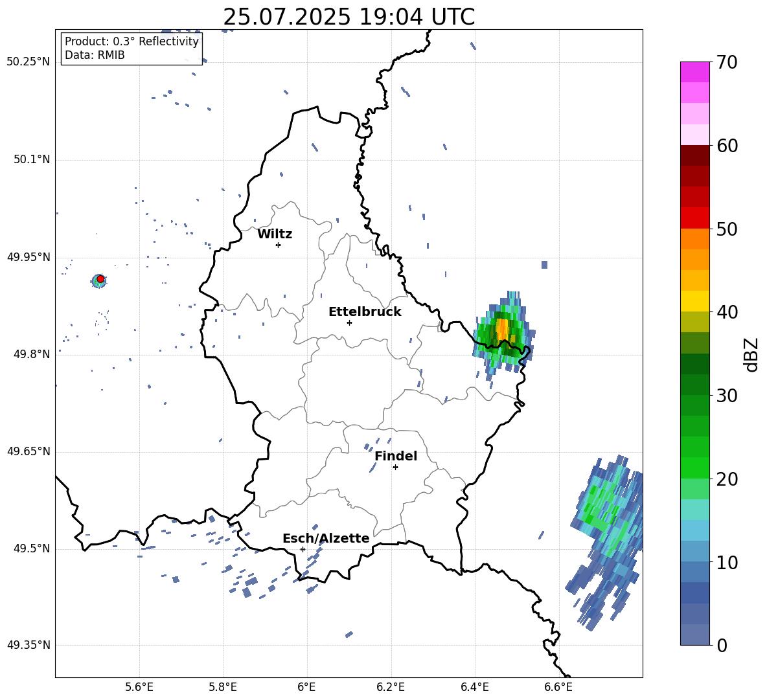Click the colorbar tick label 60
This screenshot has height=700, width=767.
[727, 146]
